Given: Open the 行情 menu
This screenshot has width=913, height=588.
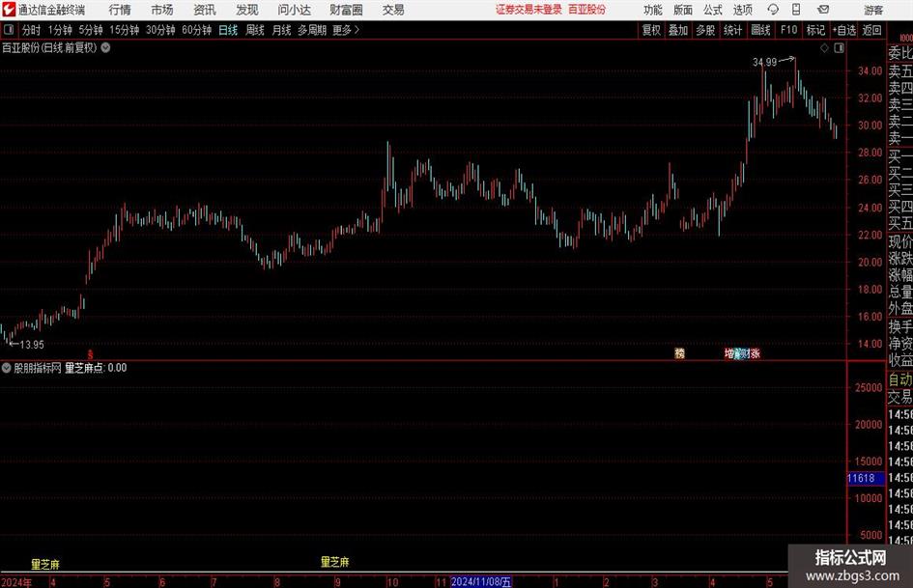Looking at the screenshot, I should click(120, 10).
